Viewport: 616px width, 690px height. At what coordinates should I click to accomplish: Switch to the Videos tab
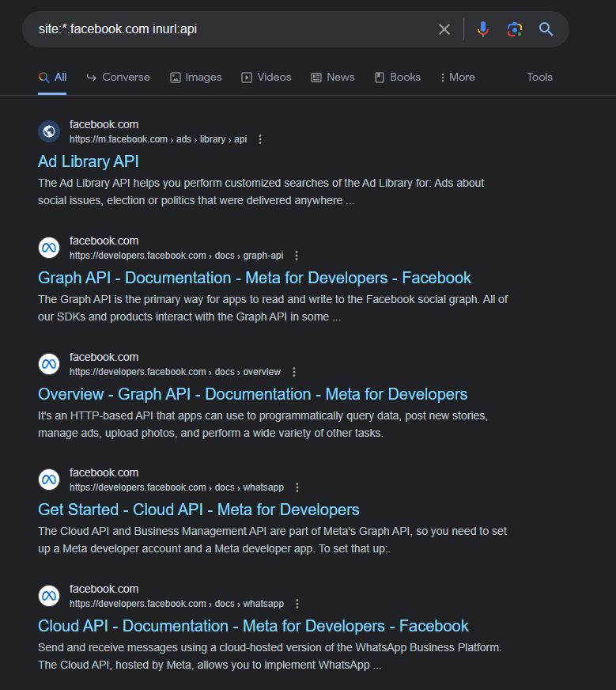[266, 78]
